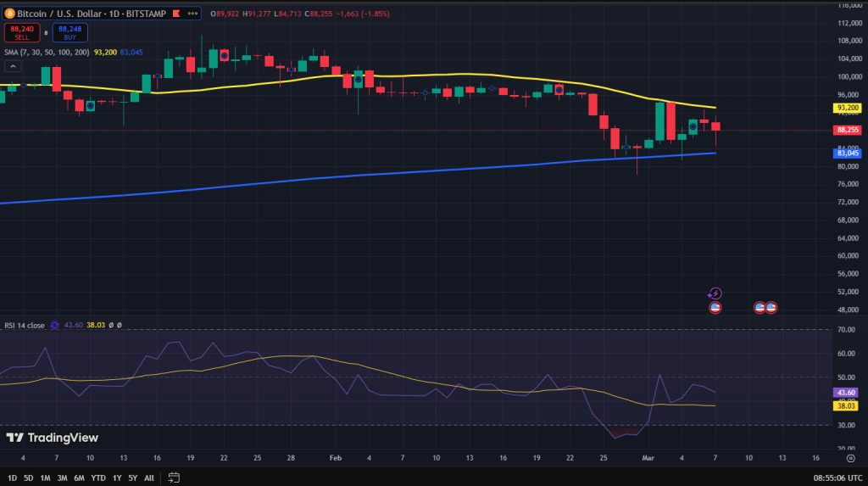Click the 43.60 RSI value label on the axis
Image resolution: width=868 pixels, height=486 pixels.
(846, 393)
